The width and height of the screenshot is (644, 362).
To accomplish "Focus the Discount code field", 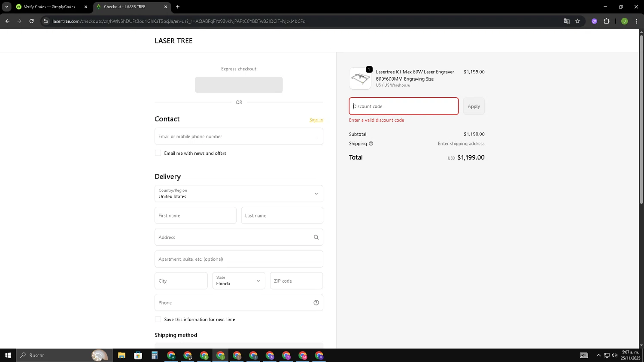I will point(404,106).
